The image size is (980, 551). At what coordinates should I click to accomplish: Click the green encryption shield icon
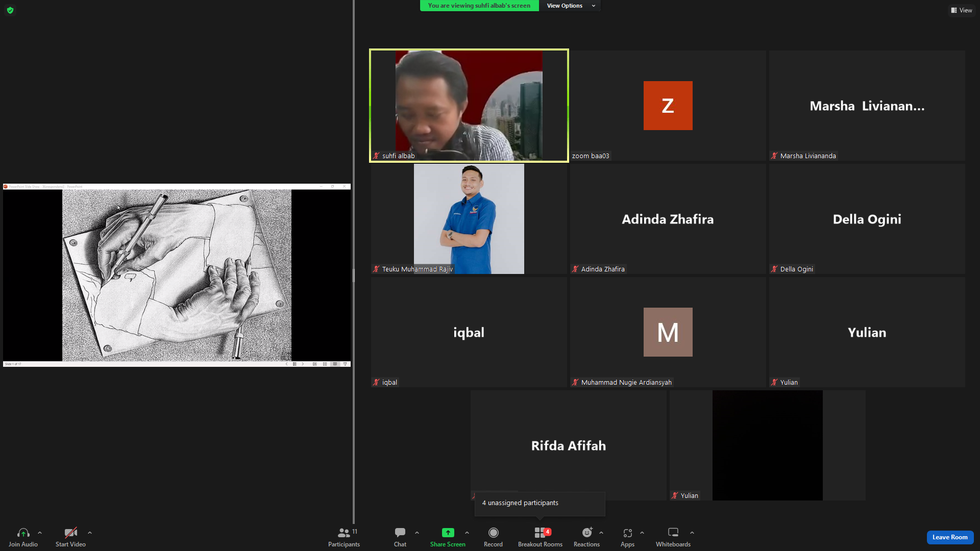click(10, 10)
